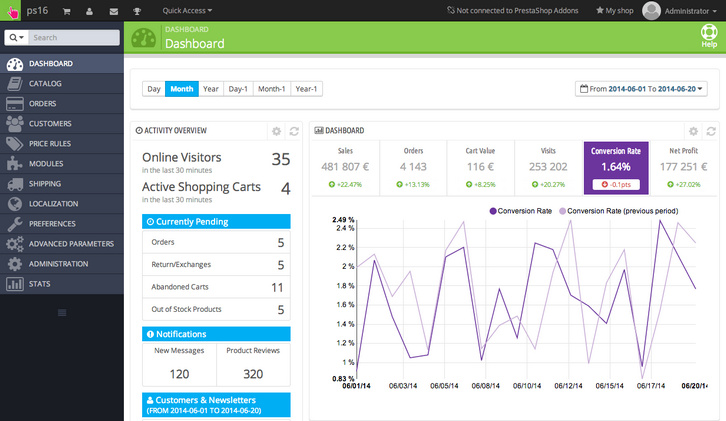726x421 pixels.
Task: Open Activity Overview settings gear
Action: (x=276, y=131)
